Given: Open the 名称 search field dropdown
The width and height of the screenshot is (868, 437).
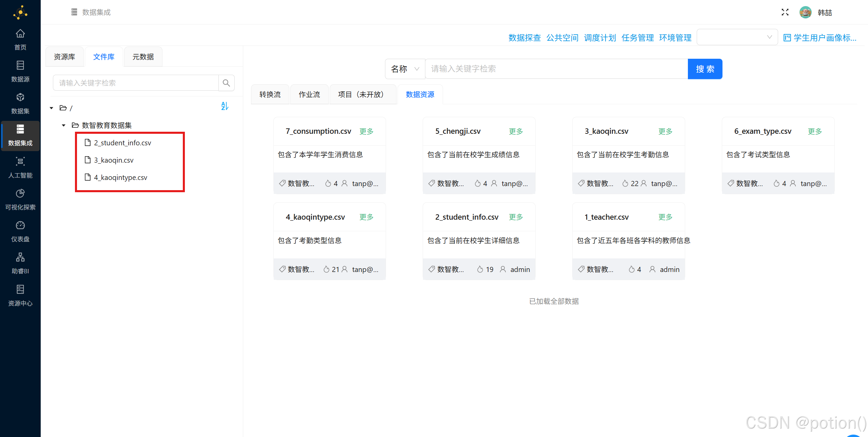Looking at the screenshot, I should click(405, 69).
